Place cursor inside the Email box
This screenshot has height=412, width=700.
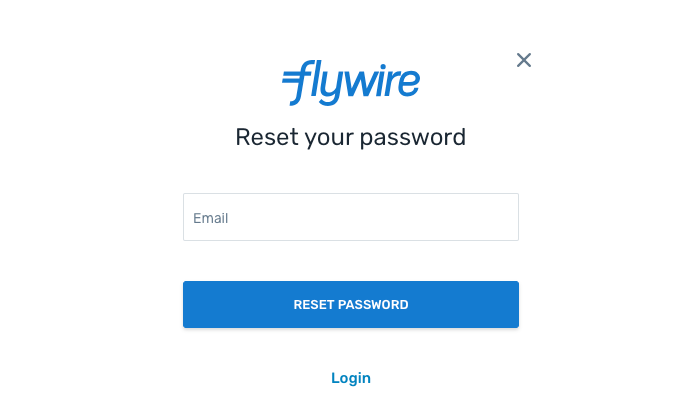351,217
